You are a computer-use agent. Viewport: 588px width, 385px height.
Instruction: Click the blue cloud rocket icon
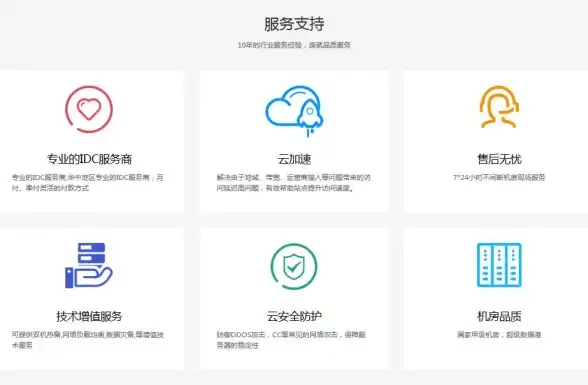coord(294,111)
